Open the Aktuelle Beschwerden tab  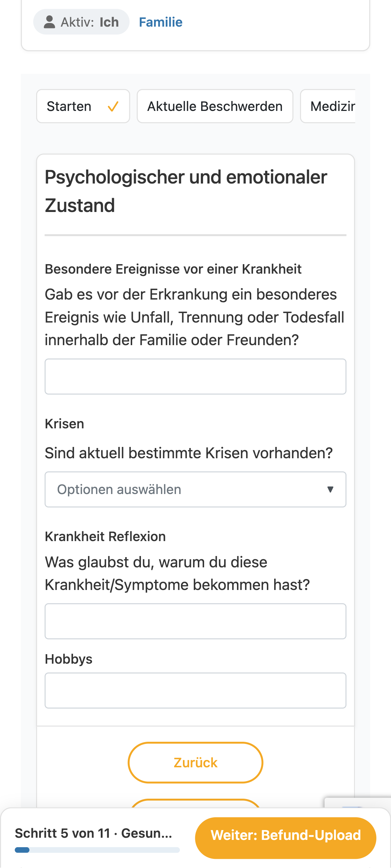tap(215, 106)
